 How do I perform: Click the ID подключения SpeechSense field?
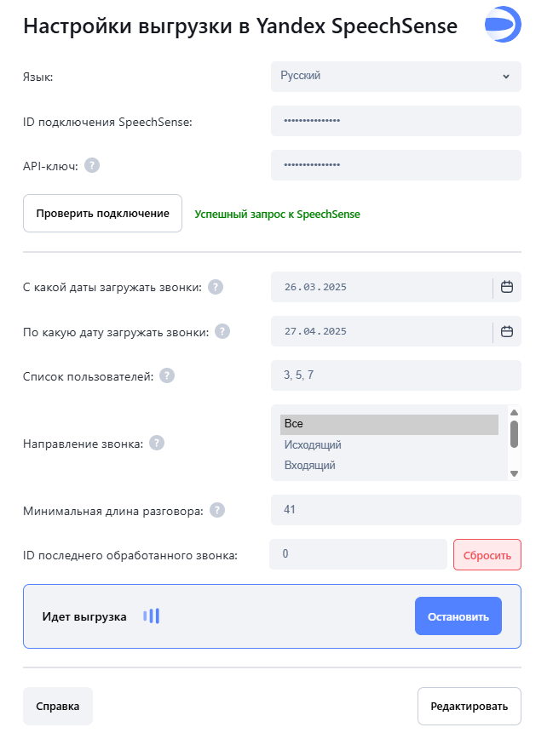[395, 121]
